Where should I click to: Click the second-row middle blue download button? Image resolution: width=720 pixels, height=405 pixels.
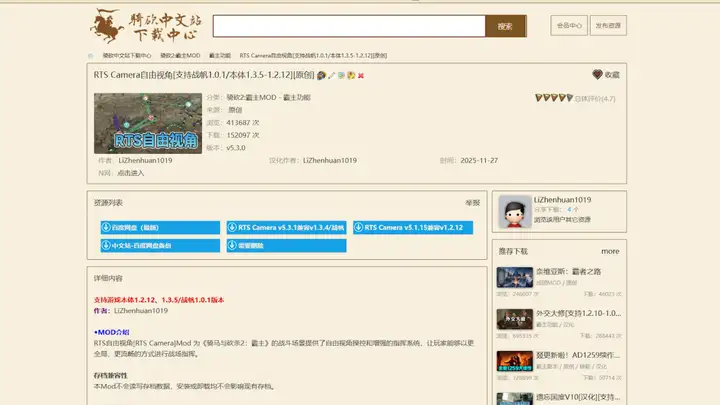(x=287, y=246)
